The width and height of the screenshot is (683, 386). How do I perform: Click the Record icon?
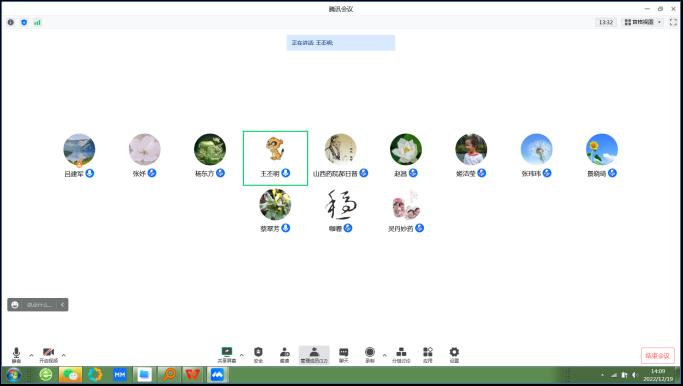tap(370, 355)
